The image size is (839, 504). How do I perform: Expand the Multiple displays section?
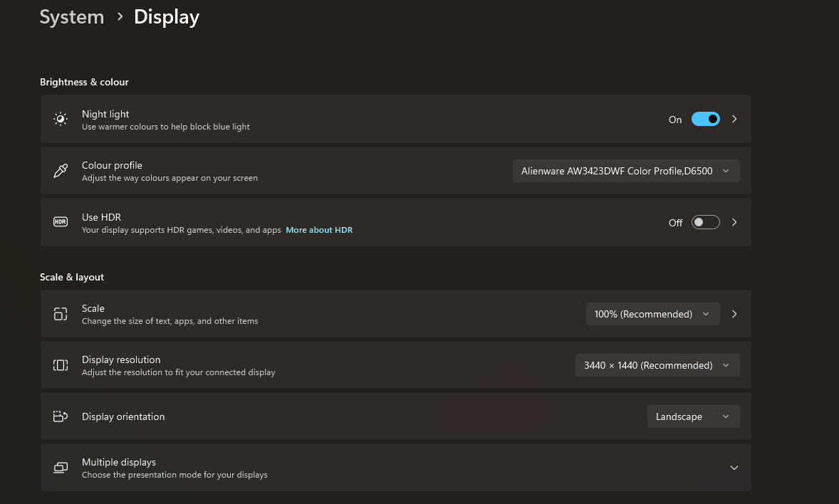[x=734, y=468]
